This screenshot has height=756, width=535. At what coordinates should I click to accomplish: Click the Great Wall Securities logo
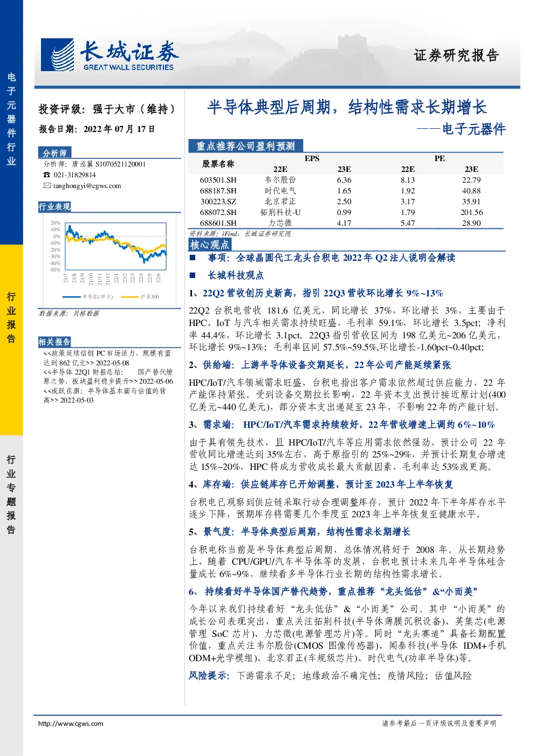(110, 54)
